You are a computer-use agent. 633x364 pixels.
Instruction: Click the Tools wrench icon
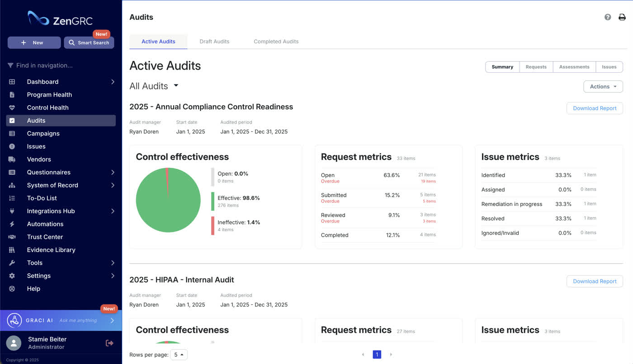coord(12,263)
